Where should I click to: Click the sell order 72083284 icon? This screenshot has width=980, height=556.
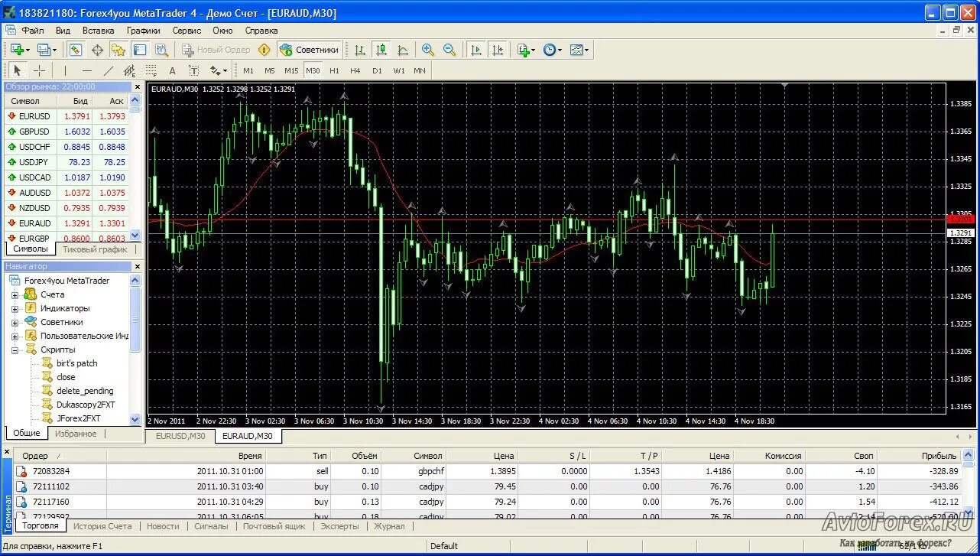click(22, 471)
